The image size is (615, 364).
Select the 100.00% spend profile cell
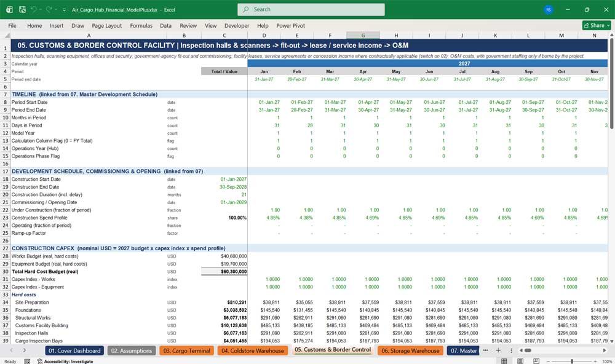coord(224,218)
